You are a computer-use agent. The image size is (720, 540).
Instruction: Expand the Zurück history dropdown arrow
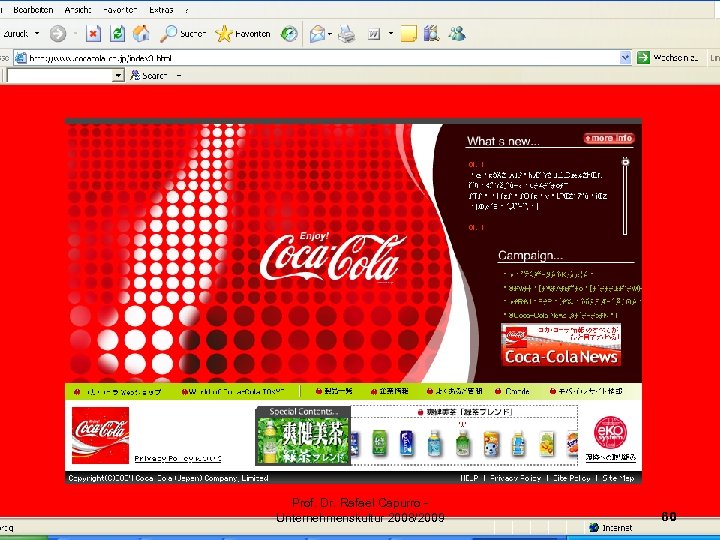pos(37,34)
